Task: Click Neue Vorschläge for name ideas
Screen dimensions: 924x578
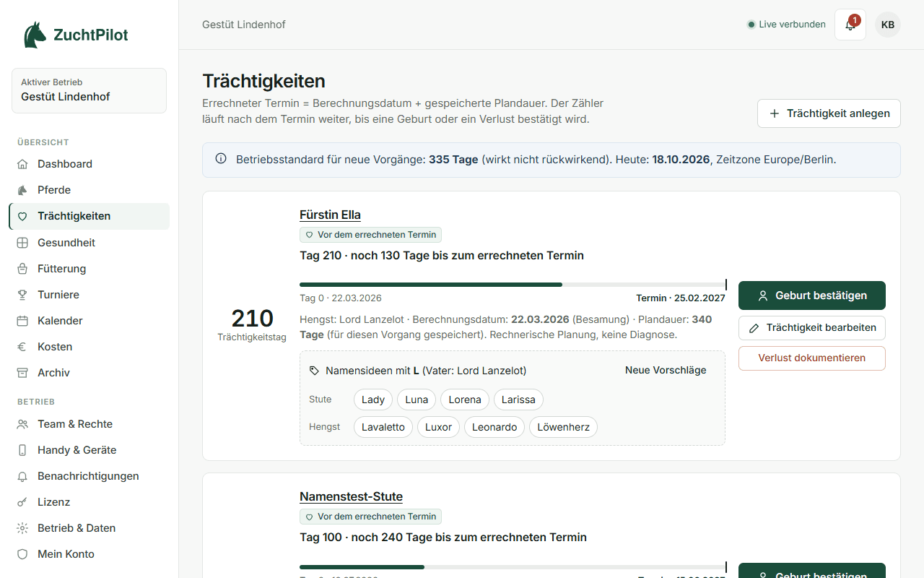Action: point(666,370)
